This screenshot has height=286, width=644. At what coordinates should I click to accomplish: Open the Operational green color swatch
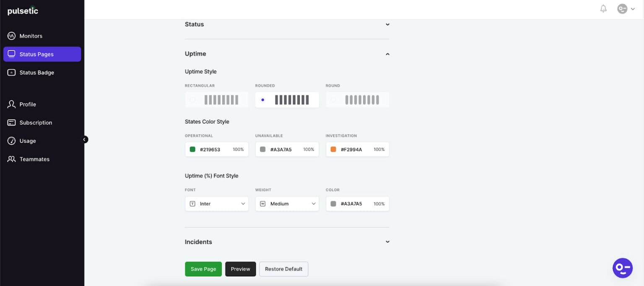click(x=192, y=149)
